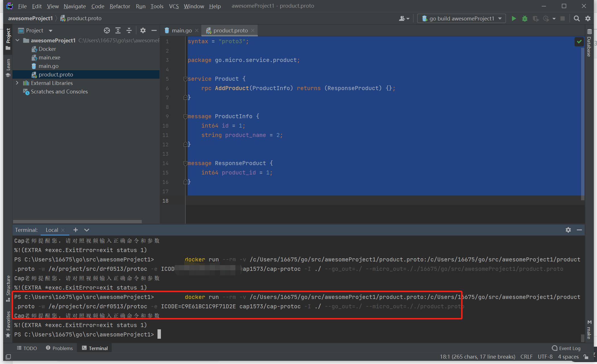This screenshot has height=364, width=597.
Task: Click the green Run button
Action: [514, 18]
